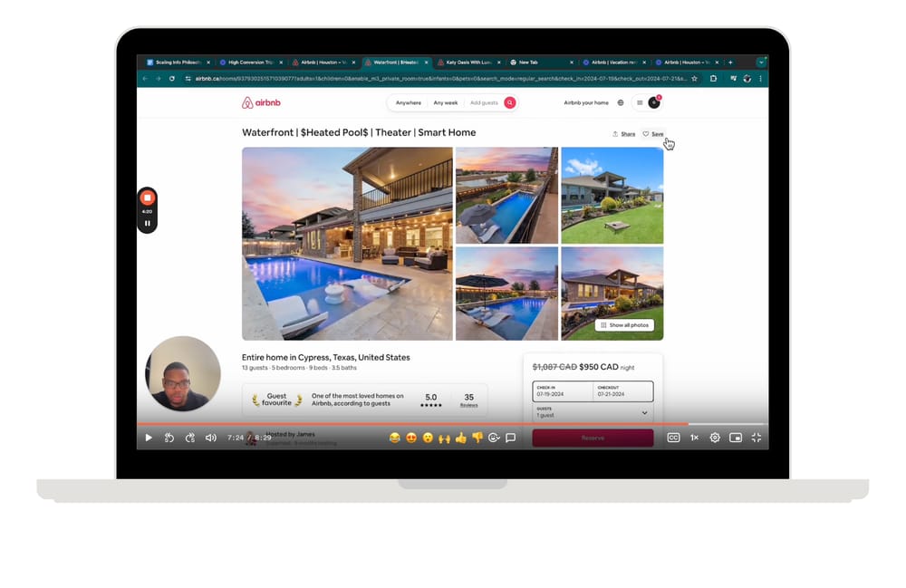The image size is (906, 588).
Task: Click the presenter webcam bubble
Action: tap(183, 373)
